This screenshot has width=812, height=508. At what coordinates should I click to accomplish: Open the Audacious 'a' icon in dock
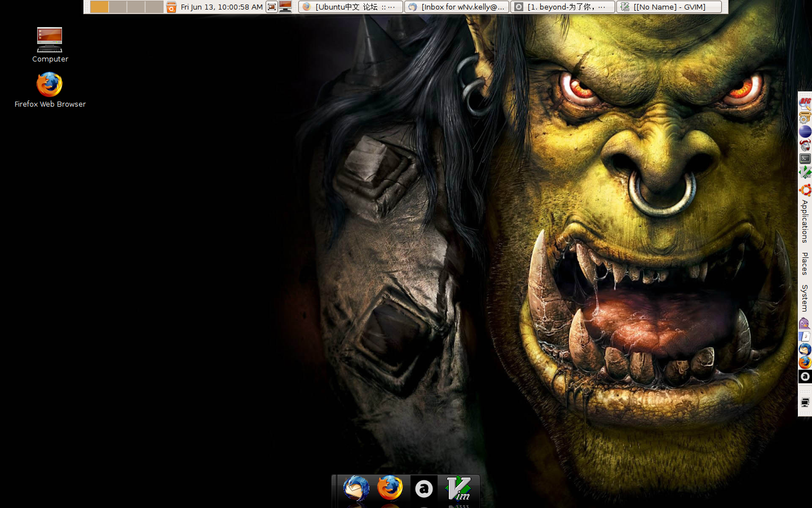(423, 489)
